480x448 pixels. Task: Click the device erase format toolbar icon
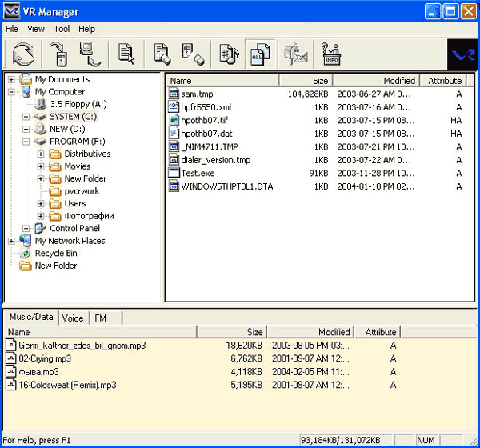pos(193,54)
